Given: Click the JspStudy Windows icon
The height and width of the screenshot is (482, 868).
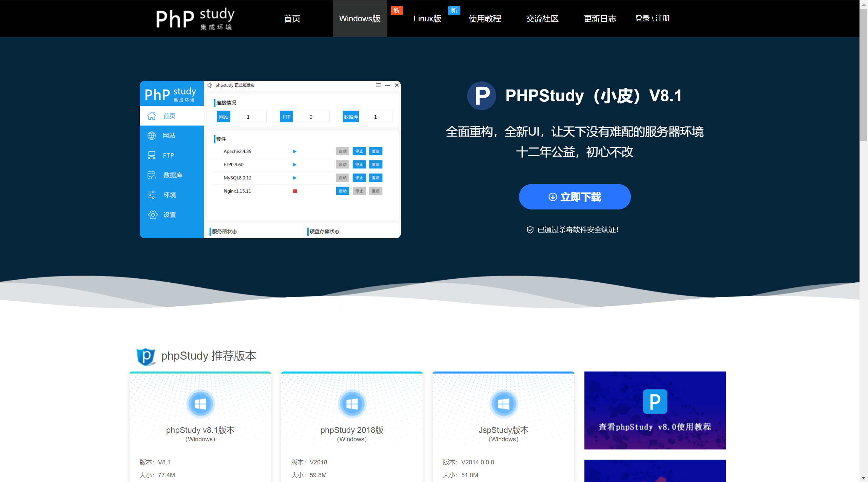Looking at the screenshot, I should [x=503, y=404].
